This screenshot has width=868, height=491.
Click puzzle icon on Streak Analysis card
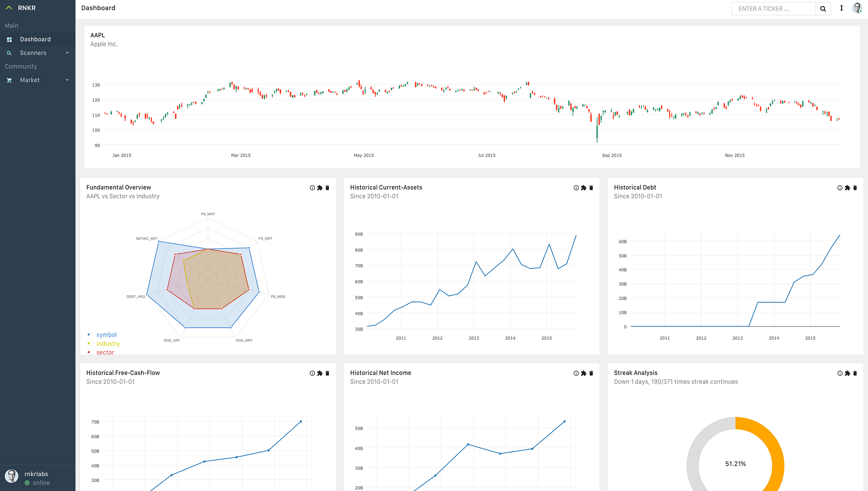[847, 373]
